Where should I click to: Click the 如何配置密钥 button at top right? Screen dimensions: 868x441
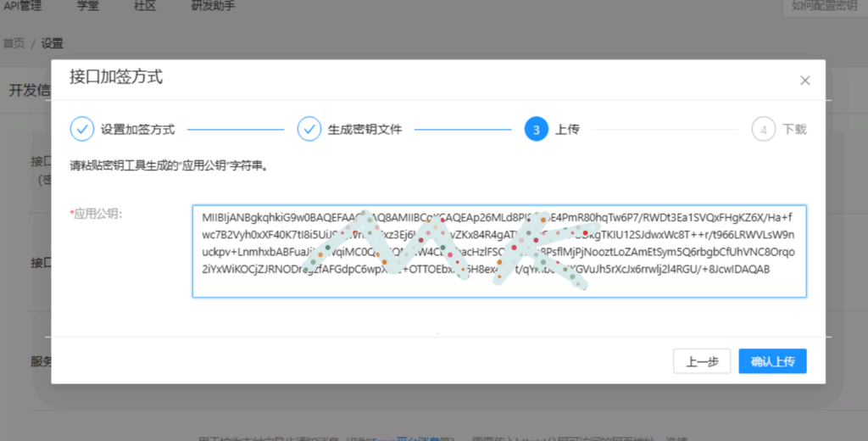[824, 6]
